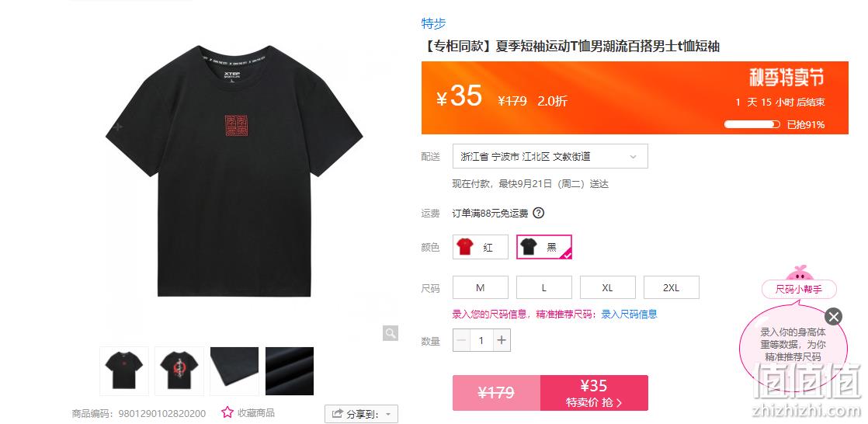Click the star favorite icon 收藏商品

click(x=227, y=412)
